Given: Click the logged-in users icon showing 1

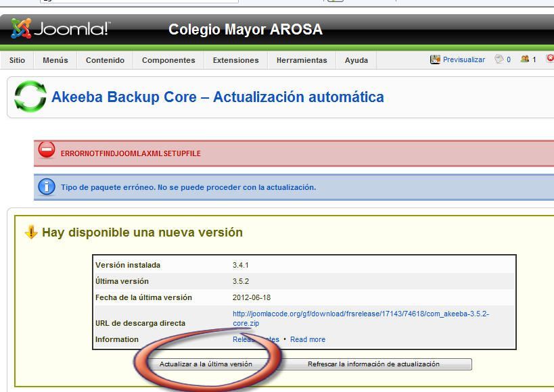Looking at the screenshot, I should pyautogui.click(x=525, y=59).
